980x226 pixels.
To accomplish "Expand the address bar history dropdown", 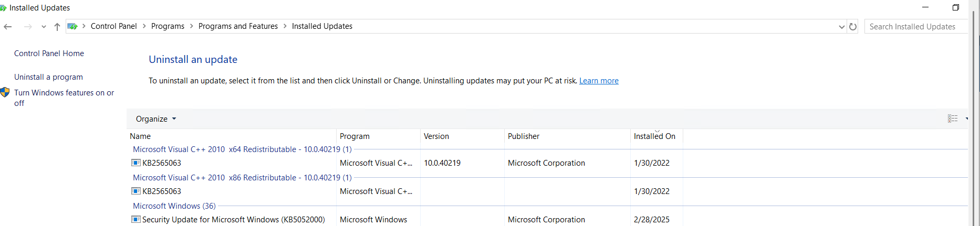I will pos(842,27).
